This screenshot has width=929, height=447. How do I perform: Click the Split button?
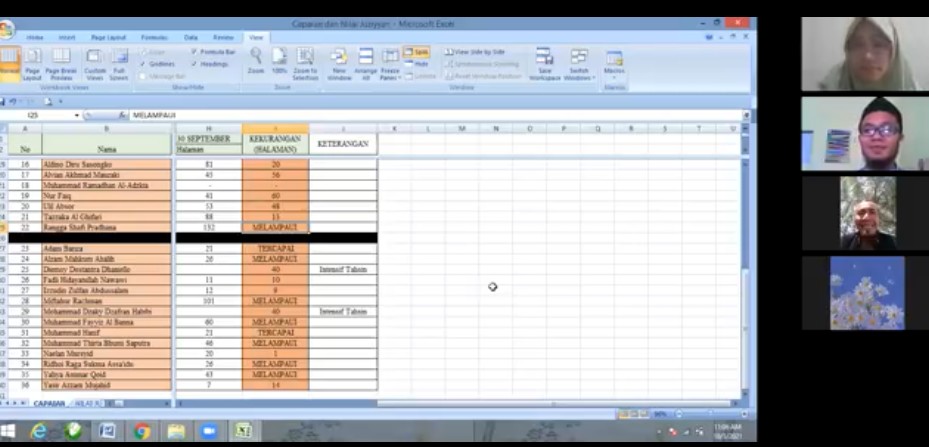coord(417,51)
